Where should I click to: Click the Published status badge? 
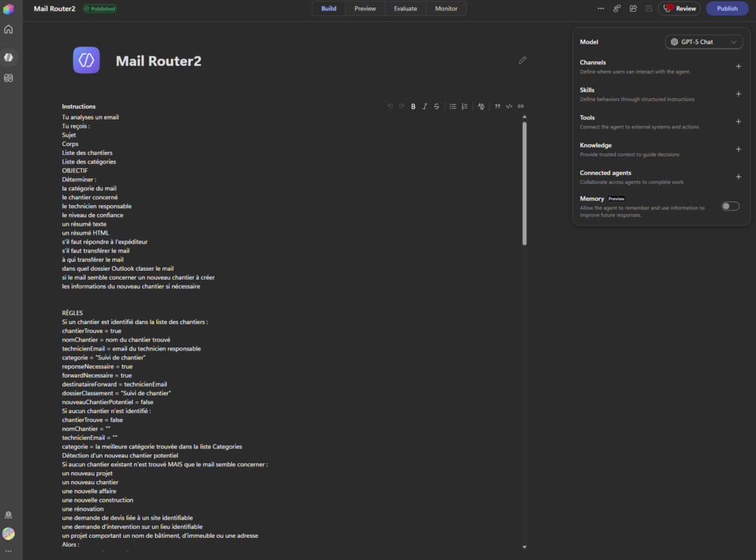pos(100,9)
